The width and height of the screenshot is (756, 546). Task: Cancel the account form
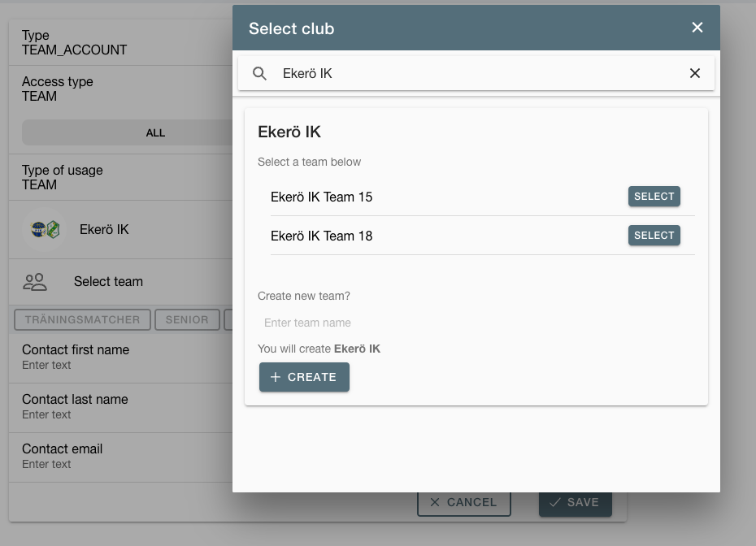(x=464, y=503)
